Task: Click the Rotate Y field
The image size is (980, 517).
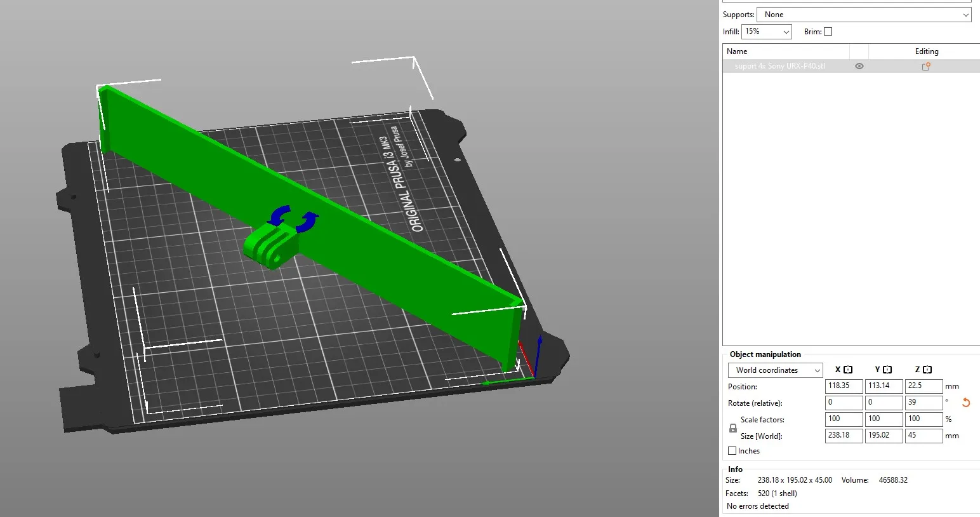Action: (884, 403)
